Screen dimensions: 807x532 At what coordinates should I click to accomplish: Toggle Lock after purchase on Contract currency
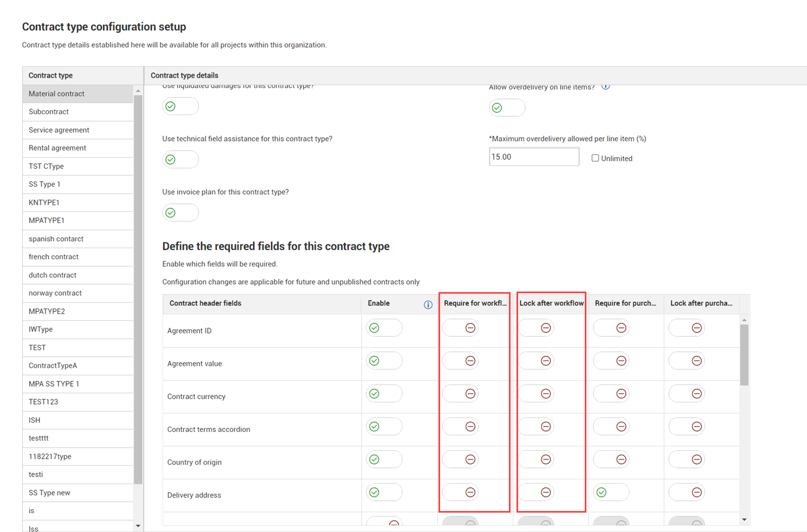(x=686, y=393)
